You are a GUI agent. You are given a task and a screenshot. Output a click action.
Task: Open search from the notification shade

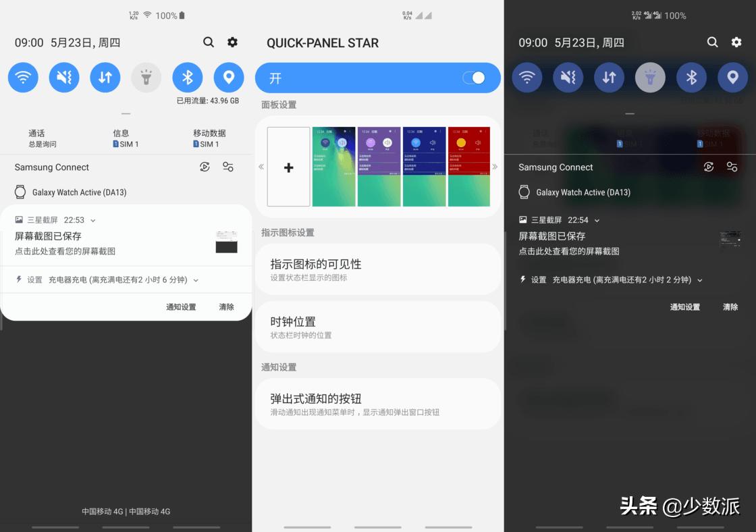tap(209, 42)
